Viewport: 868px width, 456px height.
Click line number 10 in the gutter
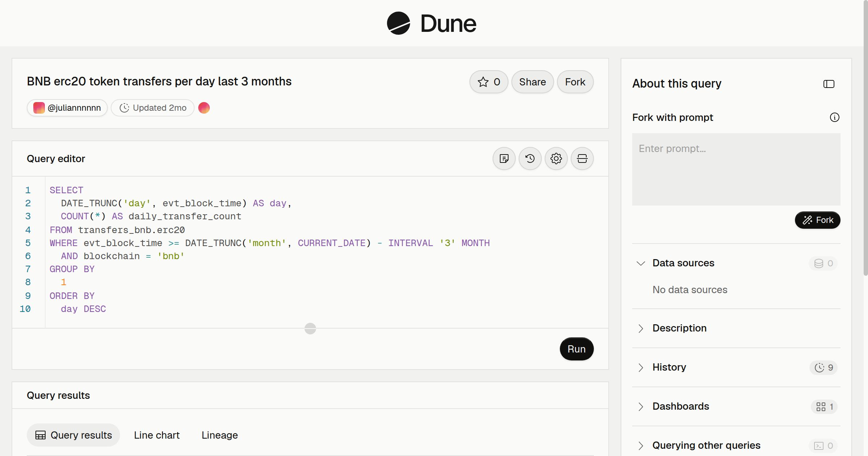25,309
